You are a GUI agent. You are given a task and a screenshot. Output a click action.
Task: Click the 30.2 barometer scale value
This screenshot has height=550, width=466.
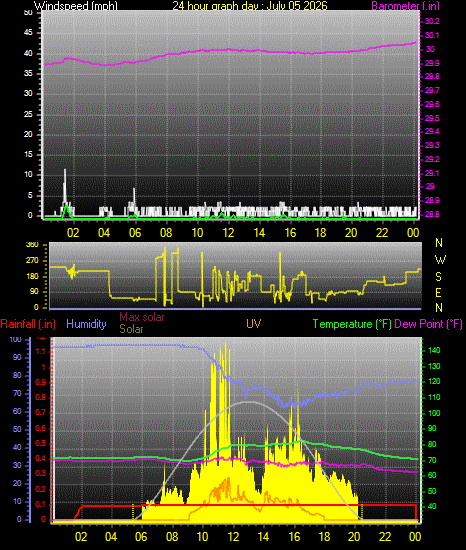[x=432, y=21]
